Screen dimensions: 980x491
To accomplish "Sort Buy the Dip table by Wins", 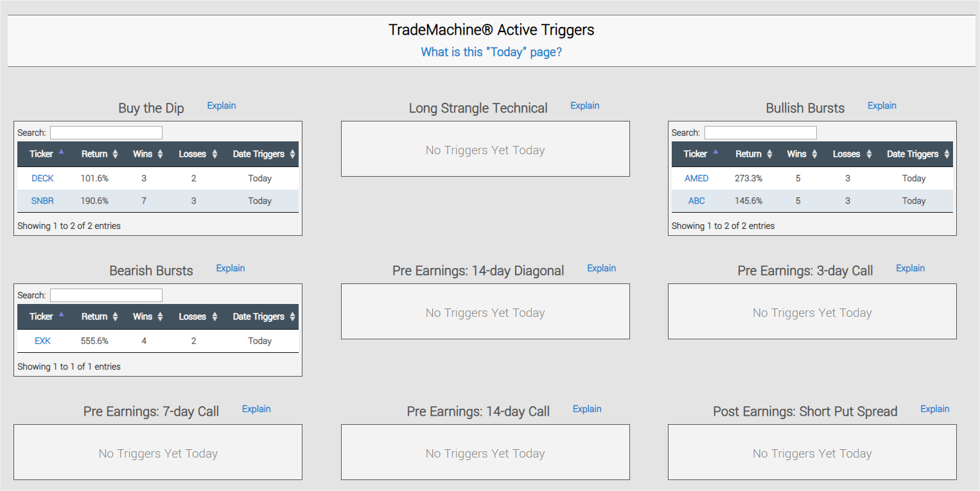I will (x=148, y=154).
